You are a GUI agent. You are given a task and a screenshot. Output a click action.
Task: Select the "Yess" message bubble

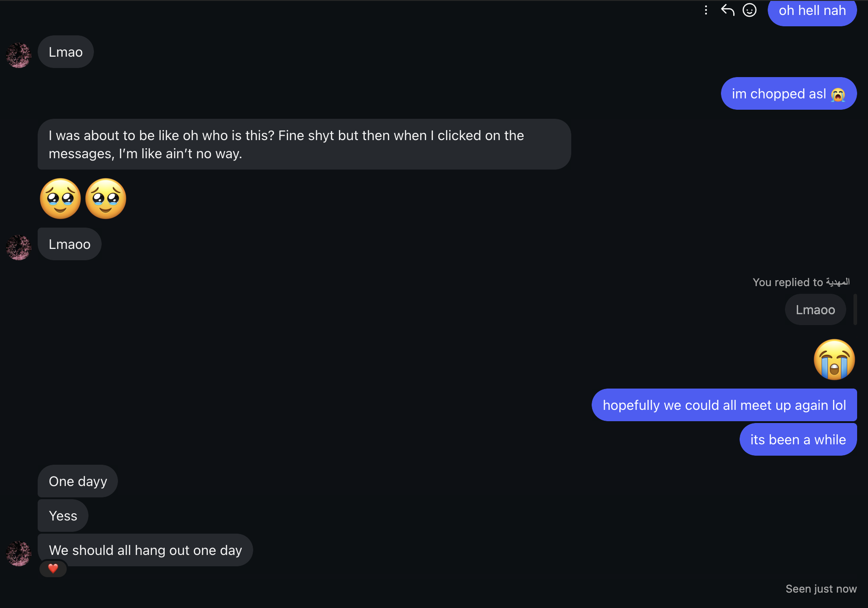63,516
